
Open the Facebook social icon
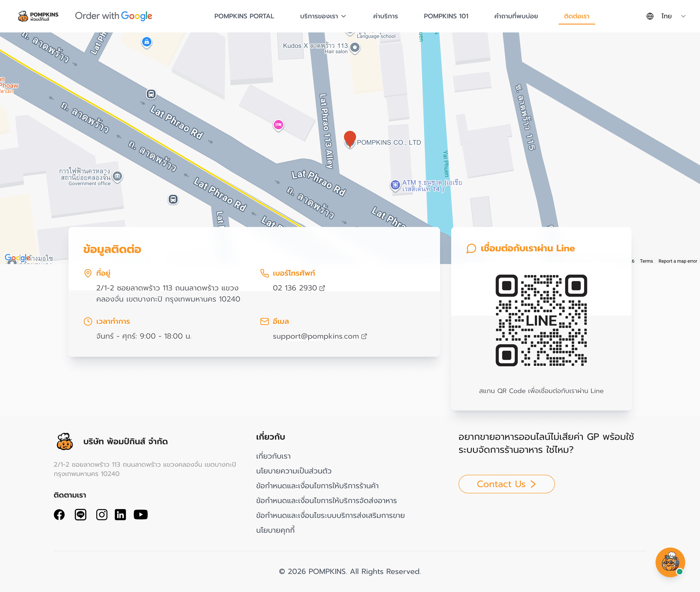[59, 514]
